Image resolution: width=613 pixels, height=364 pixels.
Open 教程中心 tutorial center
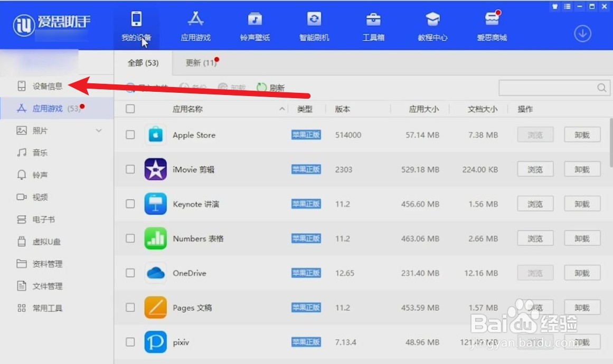coord(432,26)
